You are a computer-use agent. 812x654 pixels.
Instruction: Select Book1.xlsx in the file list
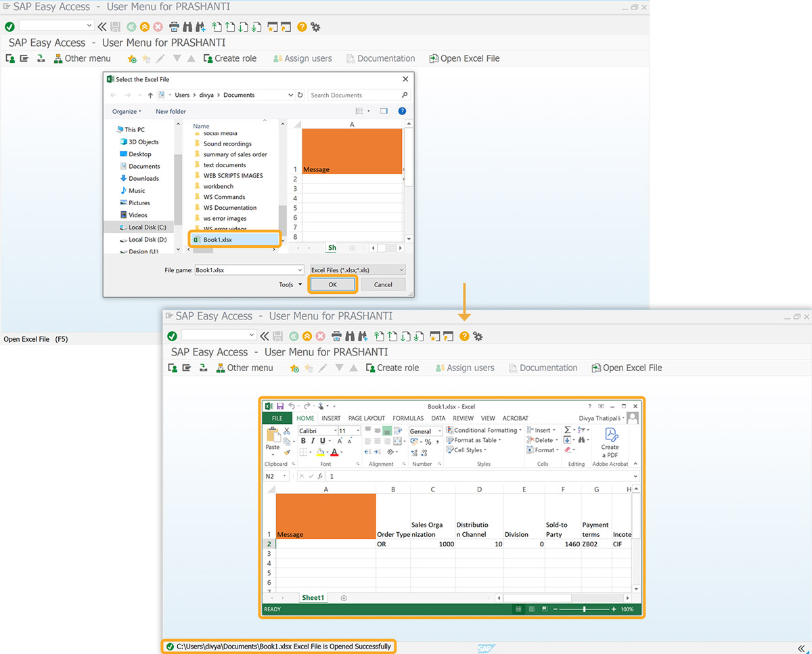[235, 240]
